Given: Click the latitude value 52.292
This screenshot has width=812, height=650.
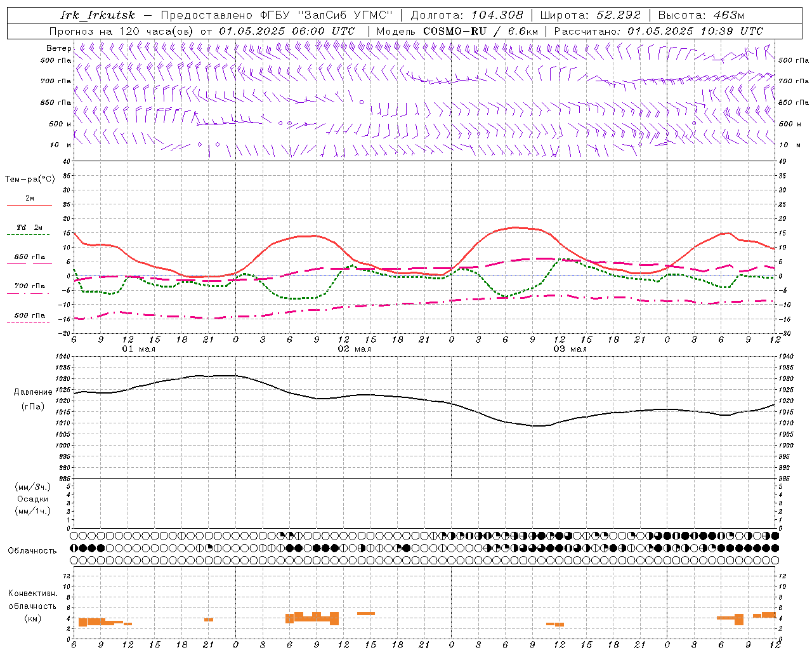Looking at the screenshot, I should pyautogui.click(x=619, y=15).
